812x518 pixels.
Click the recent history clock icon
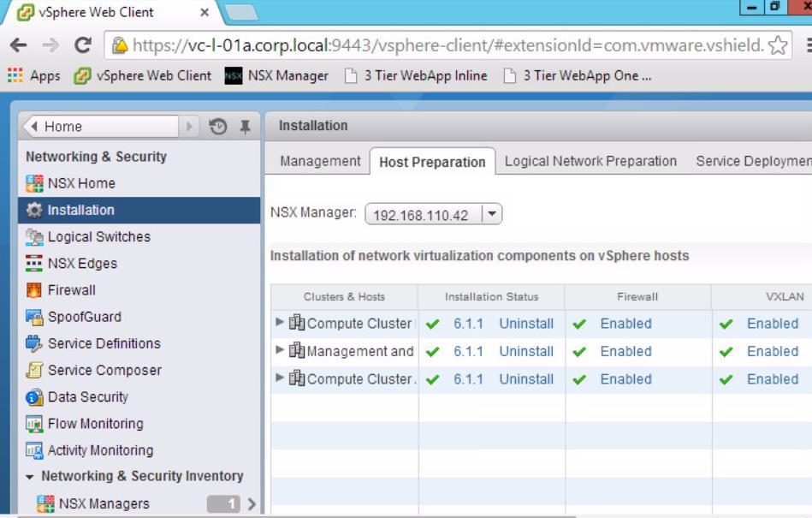[x=218, y=127]
